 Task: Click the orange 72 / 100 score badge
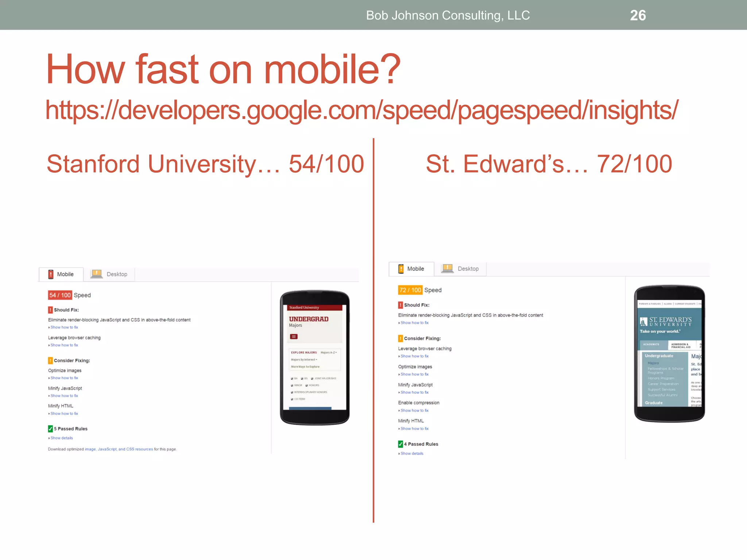coord(410,290)
